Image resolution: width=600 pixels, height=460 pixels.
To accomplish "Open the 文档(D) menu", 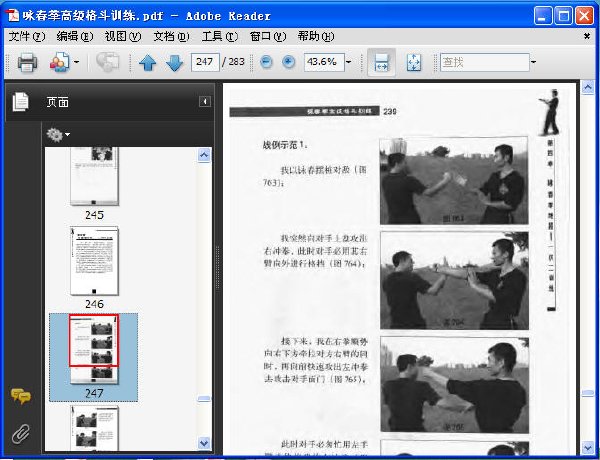I will point(171,37).
